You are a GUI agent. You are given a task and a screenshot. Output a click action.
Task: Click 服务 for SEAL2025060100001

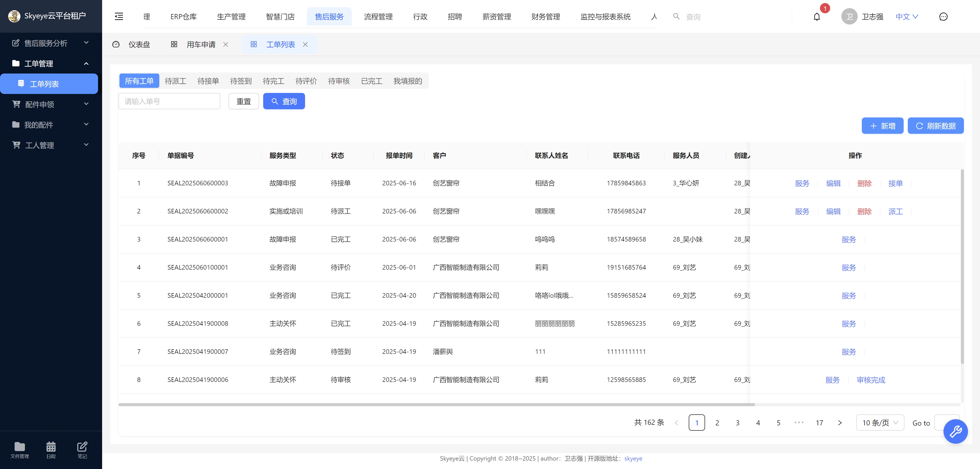click(x=848, y=268)
